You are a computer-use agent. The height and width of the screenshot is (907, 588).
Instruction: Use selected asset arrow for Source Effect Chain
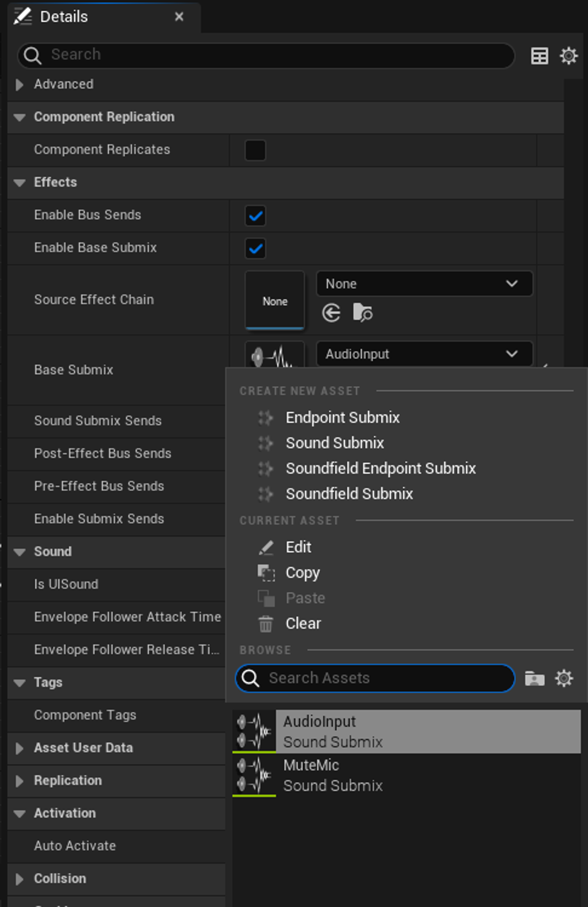331,313
